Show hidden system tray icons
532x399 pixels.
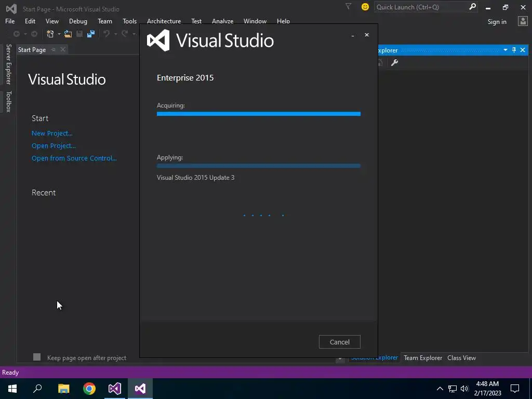440,389
